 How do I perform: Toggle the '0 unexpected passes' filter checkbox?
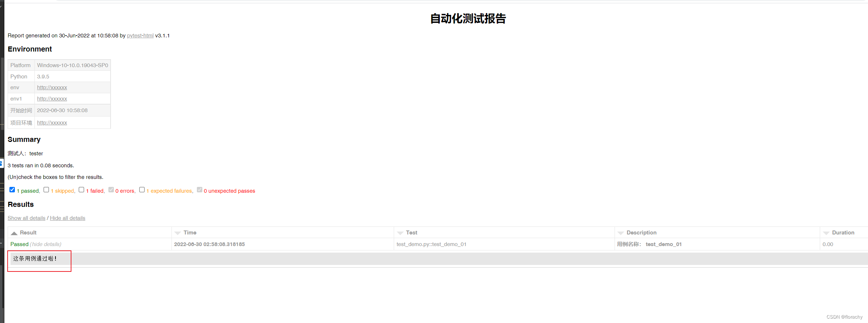(x=199, y=190)
